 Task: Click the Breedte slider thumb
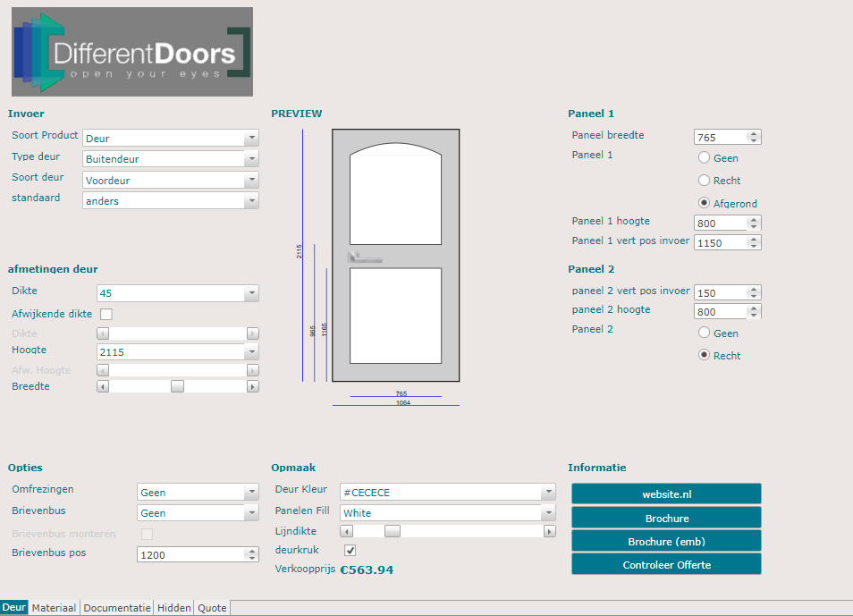[x=177, y=386]
